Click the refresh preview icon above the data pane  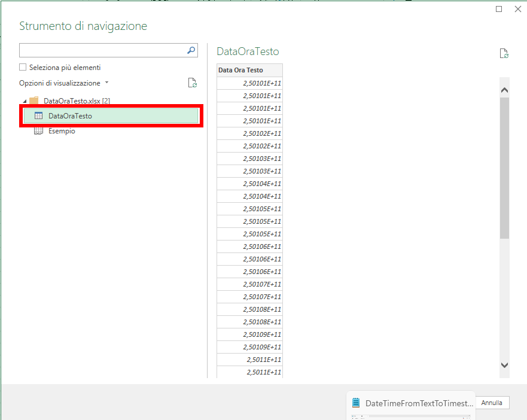coord(504,53)
